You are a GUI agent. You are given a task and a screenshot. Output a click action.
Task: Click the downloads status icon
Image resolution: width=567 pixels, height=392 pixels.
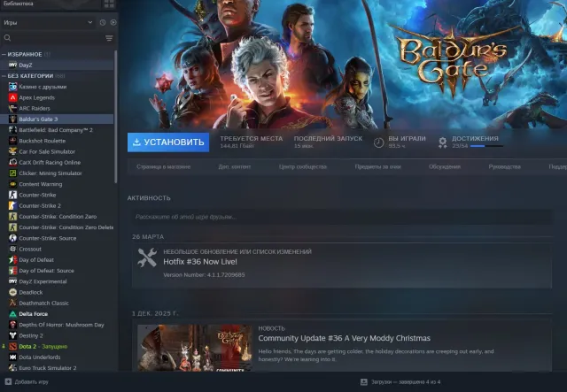364,382
